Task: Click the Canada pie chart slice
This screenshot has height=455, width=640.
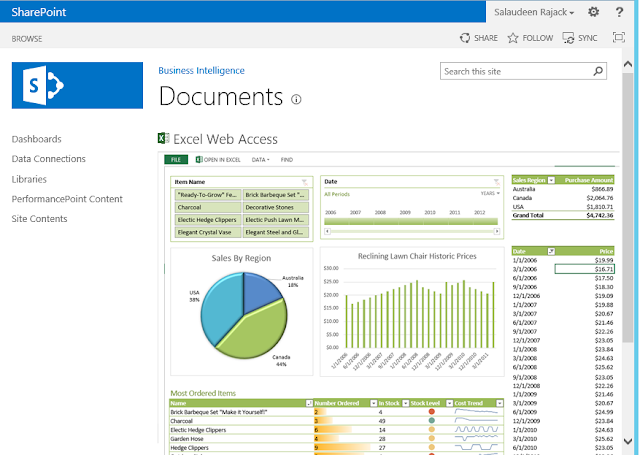Action: [x=257, y=333]
